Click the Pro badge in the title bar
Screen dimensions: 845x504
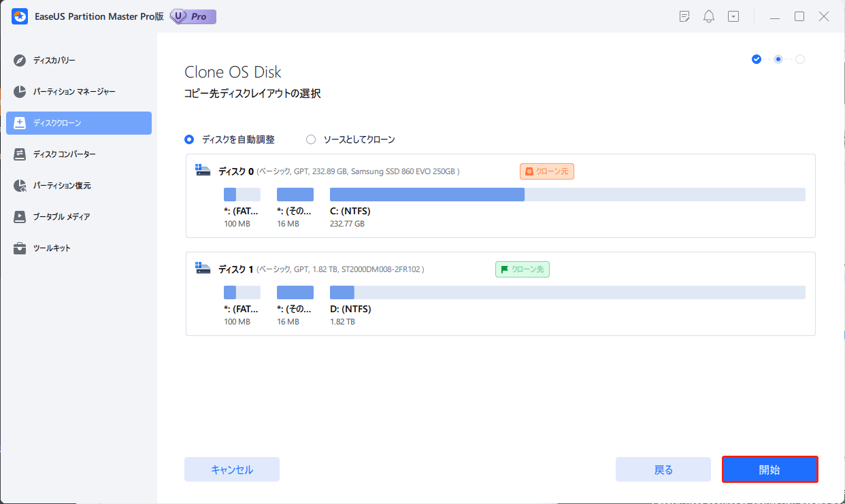pyautogui.click(x=193, y=16)
